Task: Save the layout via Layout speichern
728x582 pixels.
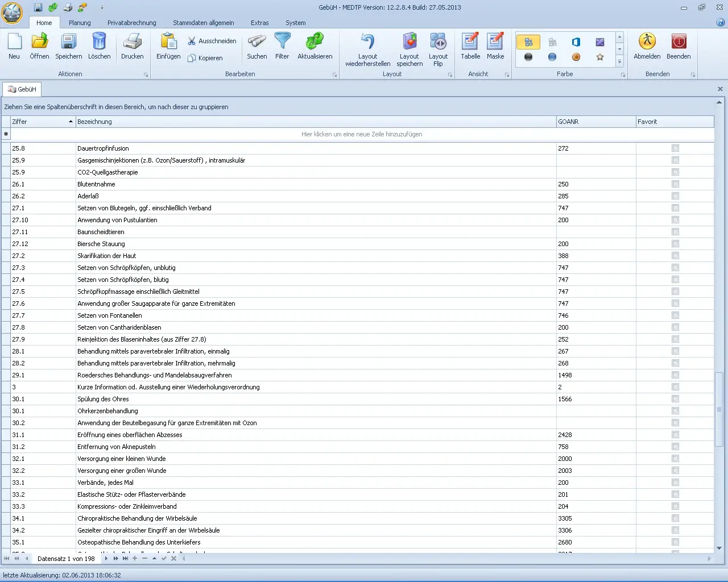Action: click(x=409, y=49)
